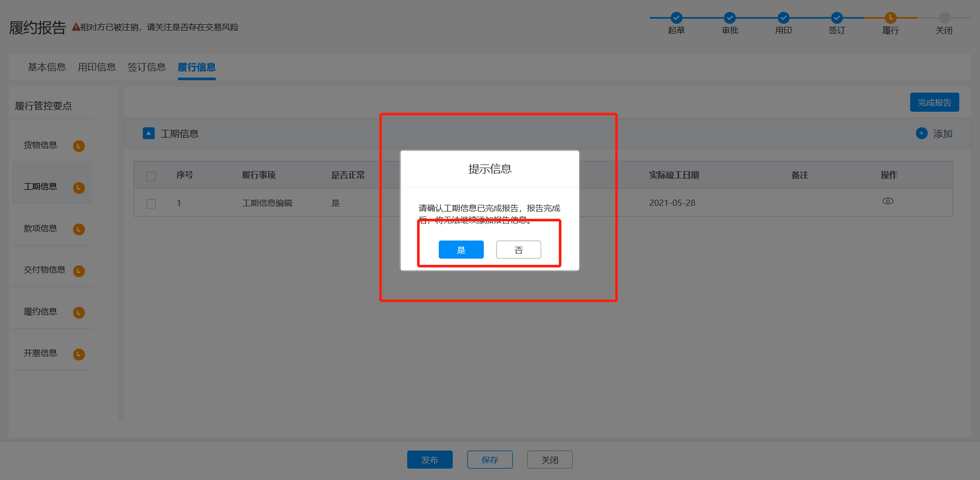Click the plus icon beside 添加

[x=922, y=133]
